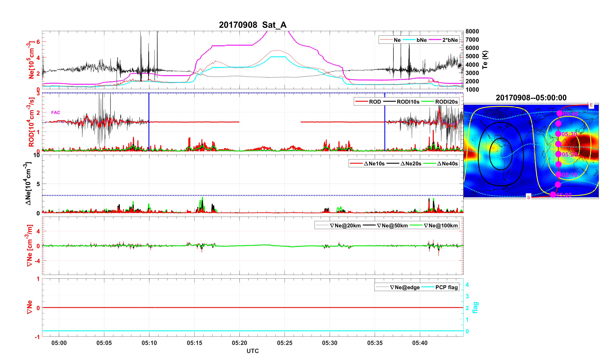Select the 2*bNe legend entry
This screenshot has height=364, width=602.
click(x=450, y=40)
